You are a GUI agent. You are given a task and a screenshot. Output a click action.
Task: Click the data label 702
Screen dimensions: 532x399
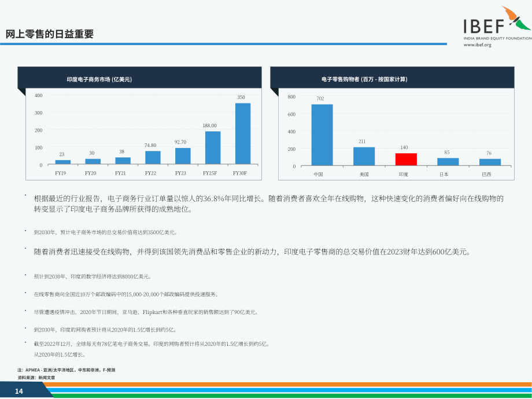pos(320,99)
